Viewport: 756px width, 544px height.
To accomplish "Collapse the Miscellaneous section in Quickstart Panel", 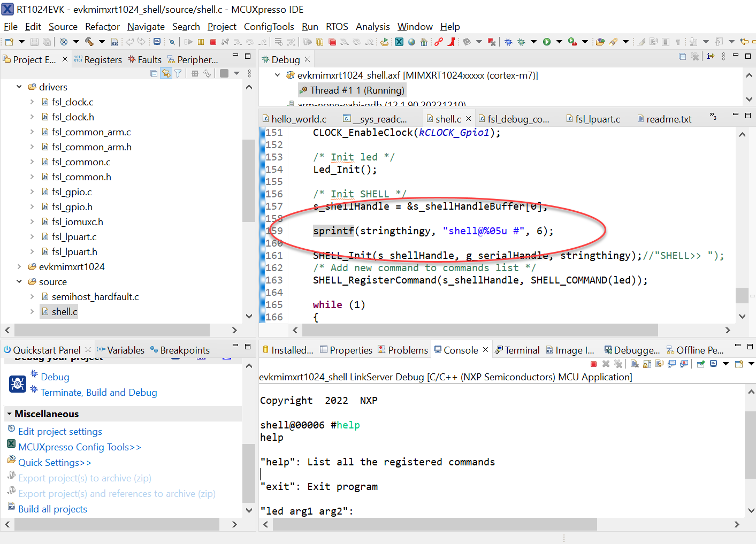I will pyautogui.click(x=9, y=413).
